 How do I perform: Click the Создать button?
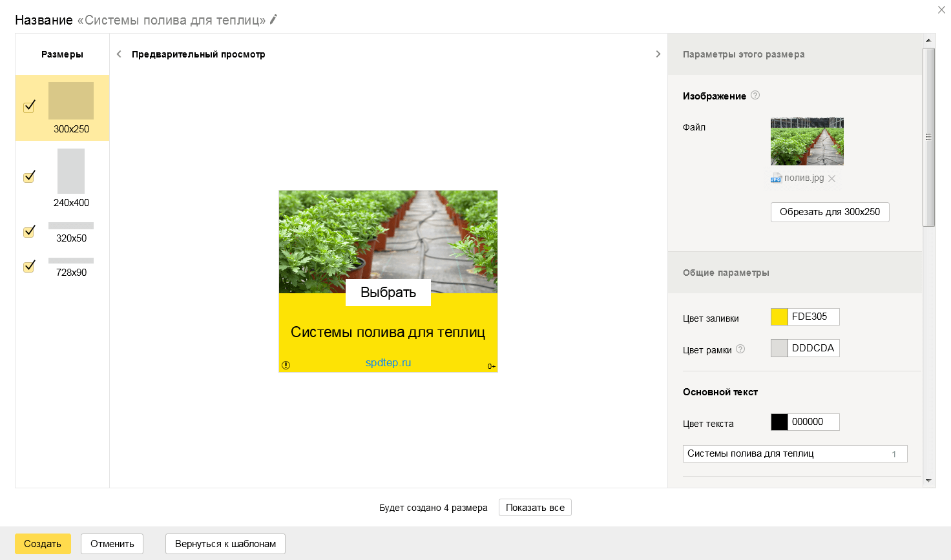[43, 544]
